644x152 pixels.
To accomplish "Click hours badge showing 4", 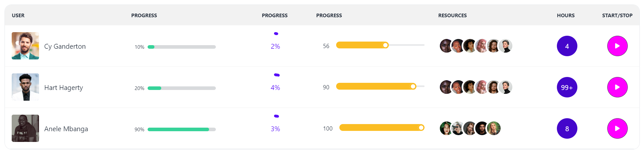I will click(x=567, y=46).
